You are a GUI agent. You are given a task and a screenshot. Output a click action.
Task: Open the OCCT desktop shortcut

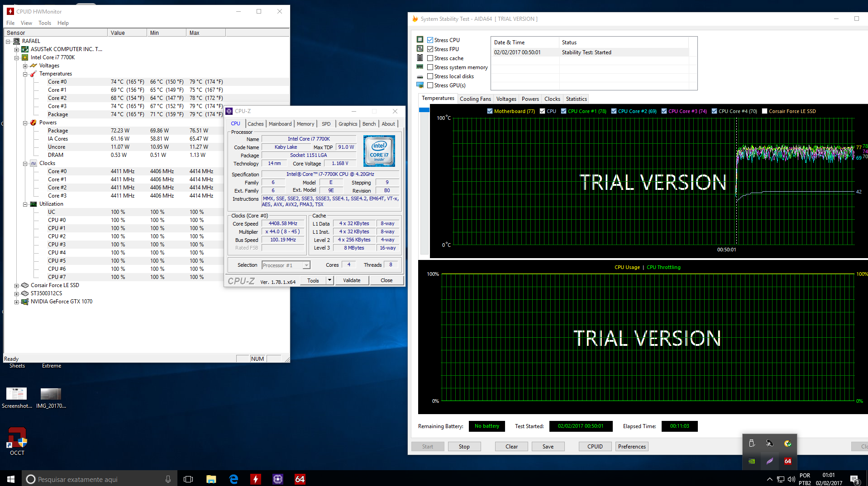click(x=17, y=441)
